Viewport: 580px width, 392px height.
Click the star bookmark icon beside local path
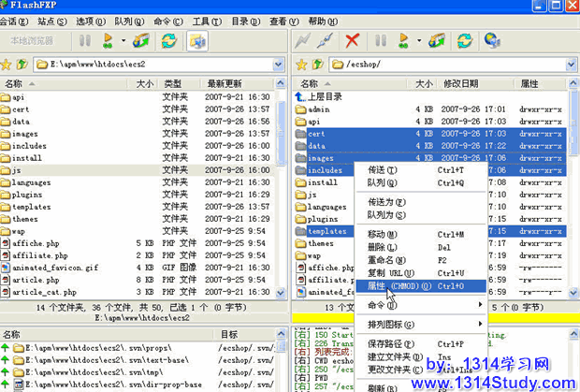pyautogui.click(x=7, y=65)
